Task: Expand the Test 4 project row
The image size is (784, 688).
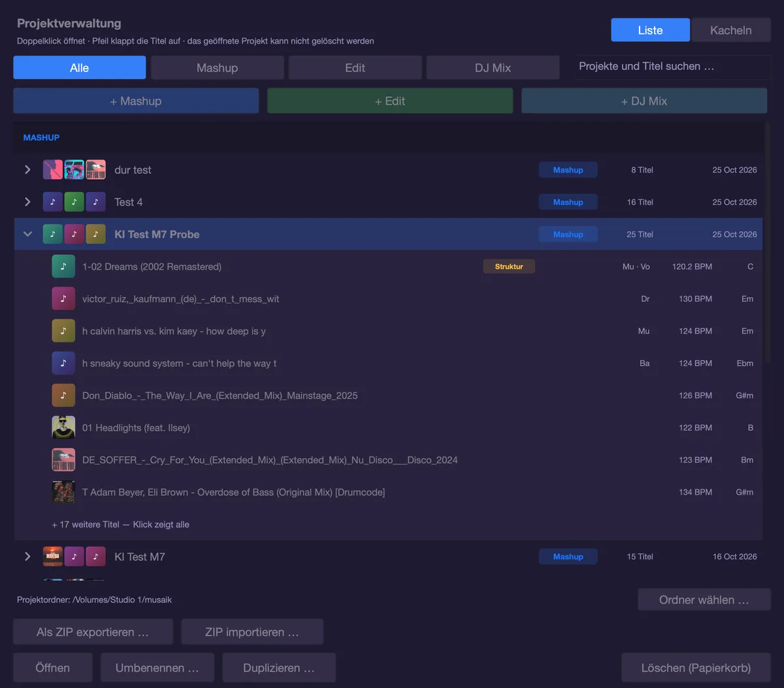Action: pyautogui.click(x=27, y=202)
